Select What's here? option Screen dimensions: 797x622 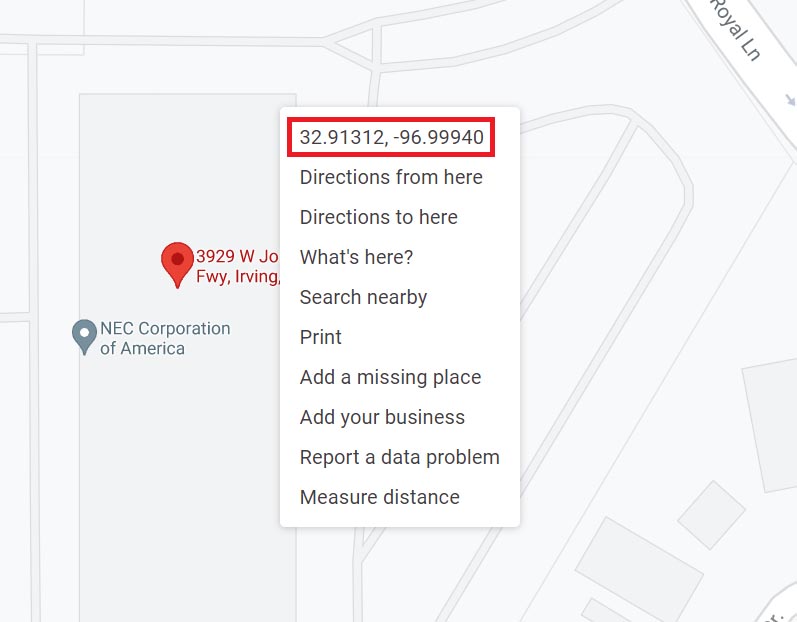[x=356, y=257]
